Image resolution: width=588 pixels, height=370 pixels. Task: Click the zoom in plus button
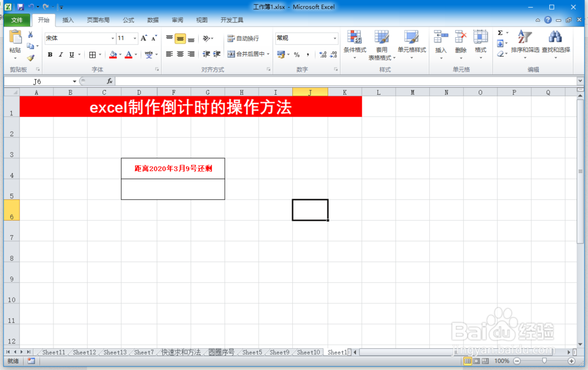[x=572, y=361]
